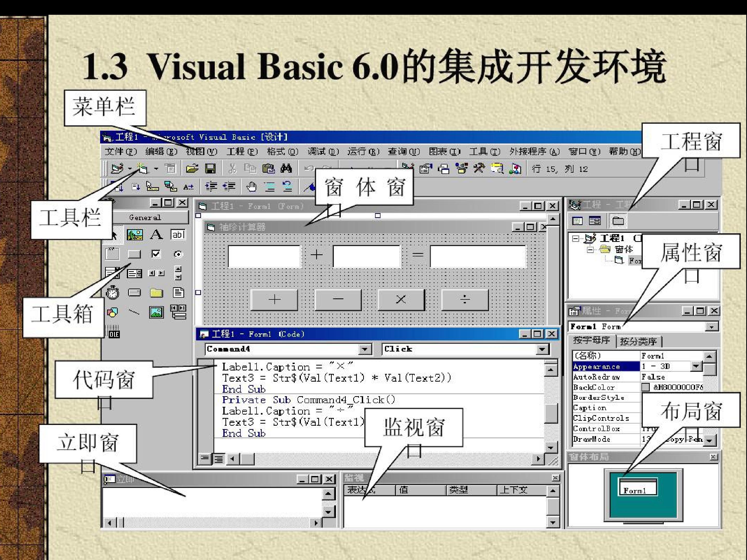747x560 pixels.
Task: Open the 工程(P) menu
Action: [x=242, y=152]
